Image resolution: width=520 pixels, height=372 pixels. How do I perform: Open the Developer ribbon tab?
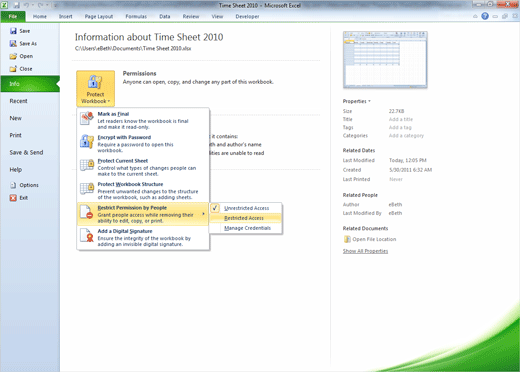pos(247,16)
